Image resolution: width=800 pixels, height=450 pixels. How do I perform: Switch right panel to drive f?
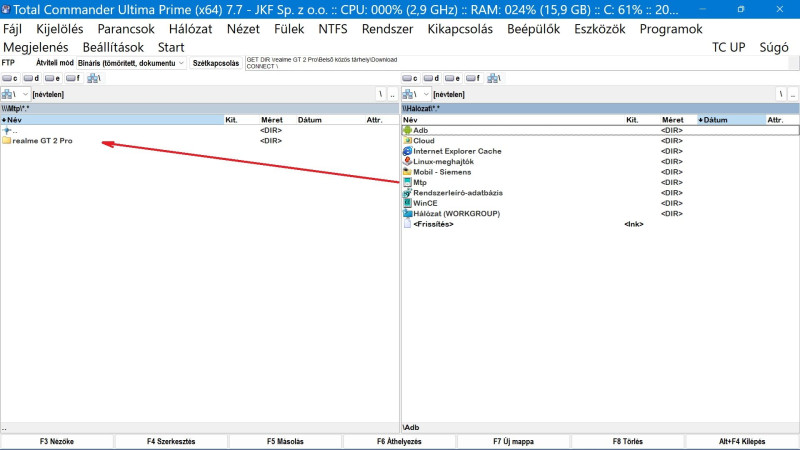pyautogui.click(x=473, y=78)
